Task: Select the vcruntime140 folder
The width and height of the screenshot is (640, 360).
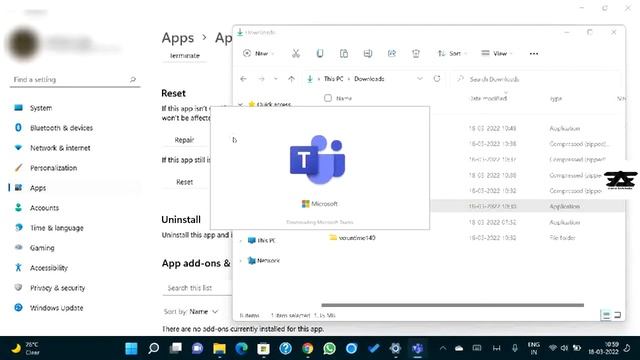Action: click(352, 238)
